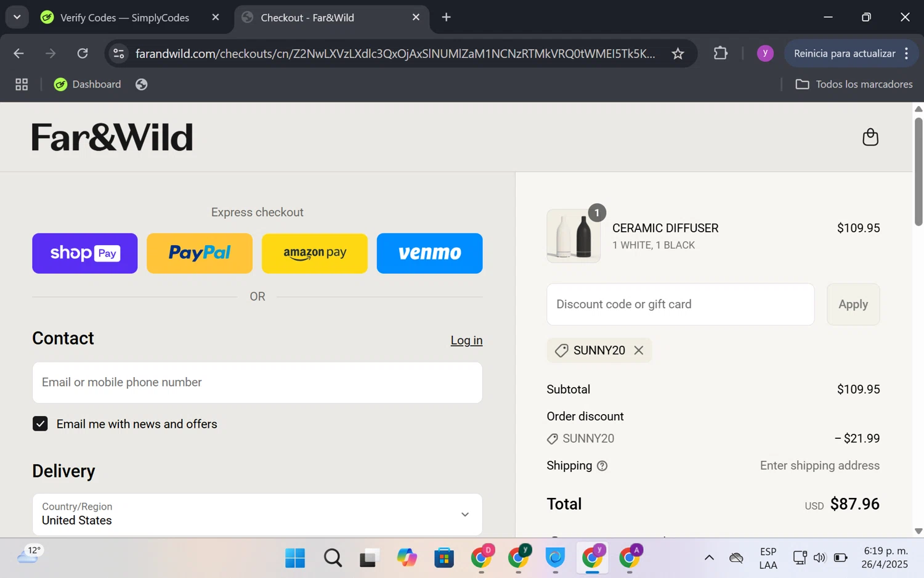Image resolution: width=924 pixels, height=578 pixels.
Task: Show hidden system tray icons
Action: pos(709,558)
